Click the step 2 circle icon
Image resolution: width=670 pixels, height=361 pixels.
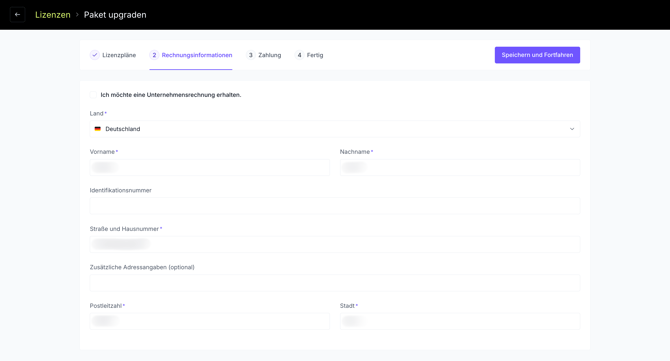[154, 55]
